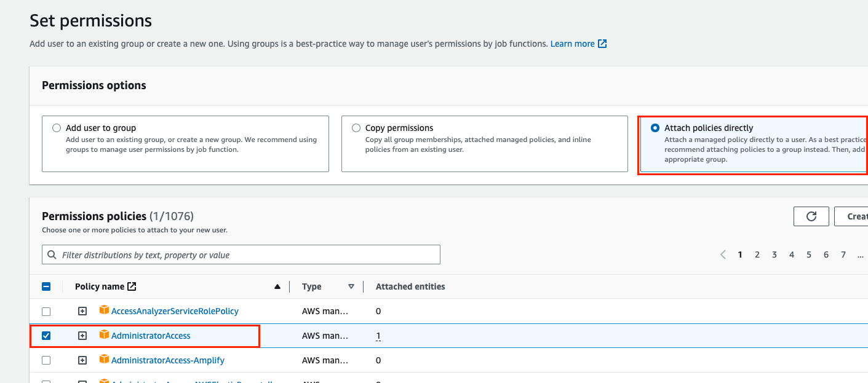Open the AdministratorAccess-Amplify policy link
This screenshot has height=383, width=868.
click(x=167, y=360)
